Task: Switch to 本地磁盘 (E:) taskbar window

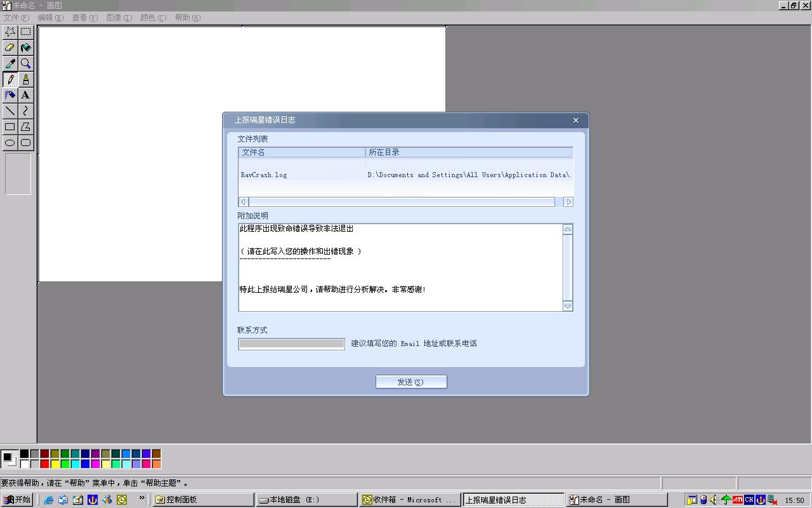Action: click(306, 500)
